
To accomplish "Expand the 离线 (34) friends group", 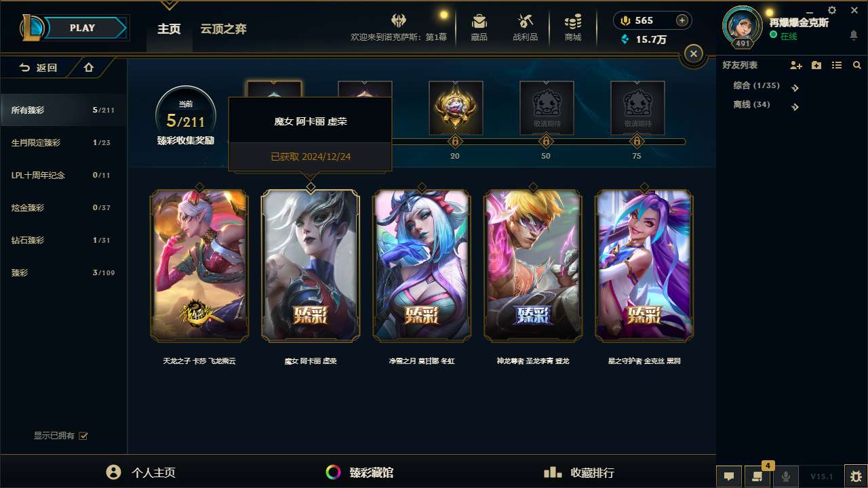I will (766, 105).
